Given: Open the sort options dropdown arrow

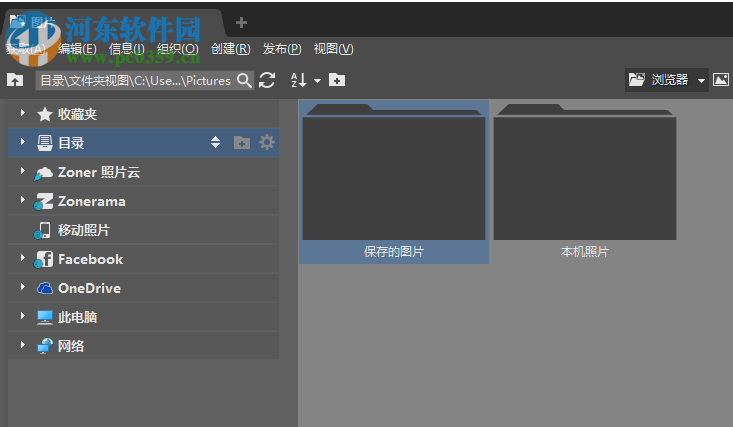Looking at the screenshot, I should 317,80.
